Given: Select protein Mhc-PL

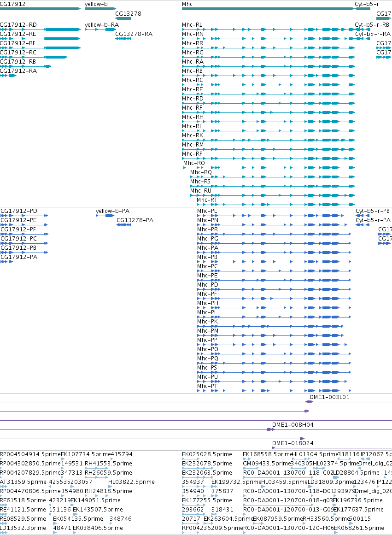Looking at the screenshot, I should (207, 211).
